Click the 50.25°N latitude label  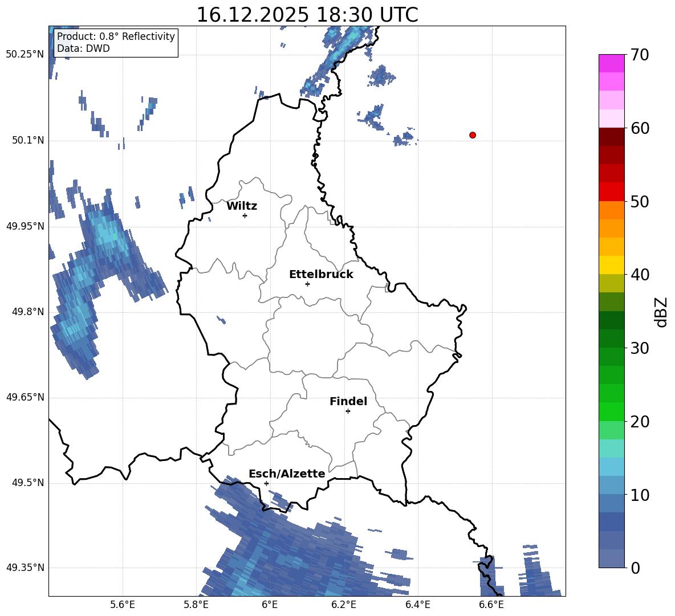(25, 55)
